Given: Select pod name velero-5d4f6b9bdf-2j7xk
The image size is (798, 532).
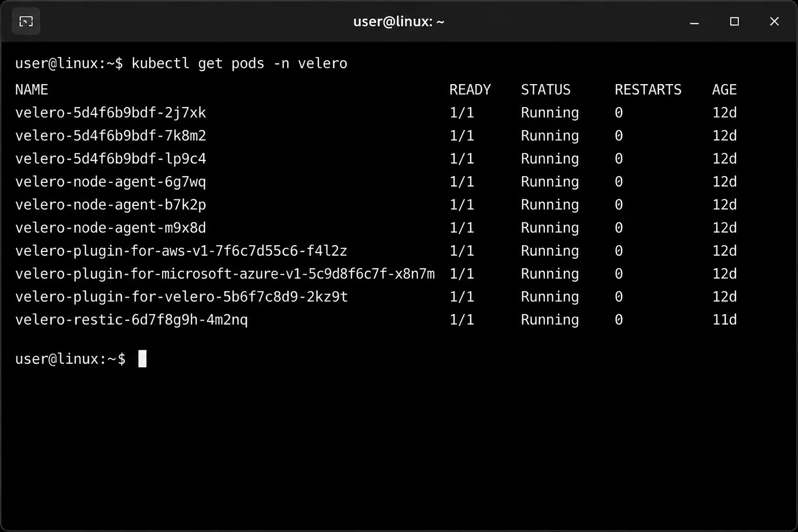Looking at the screenshot, I should (111, 113).
